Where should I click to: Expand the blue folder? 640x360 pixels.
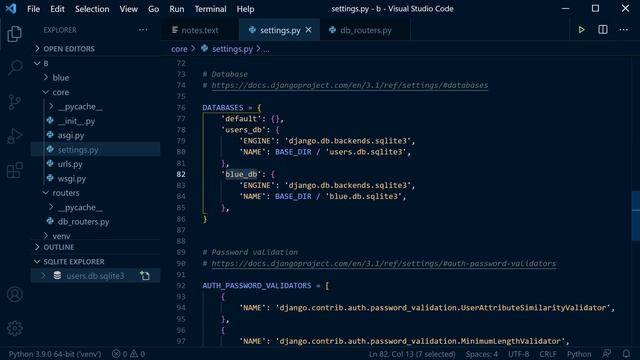(46, 78)
